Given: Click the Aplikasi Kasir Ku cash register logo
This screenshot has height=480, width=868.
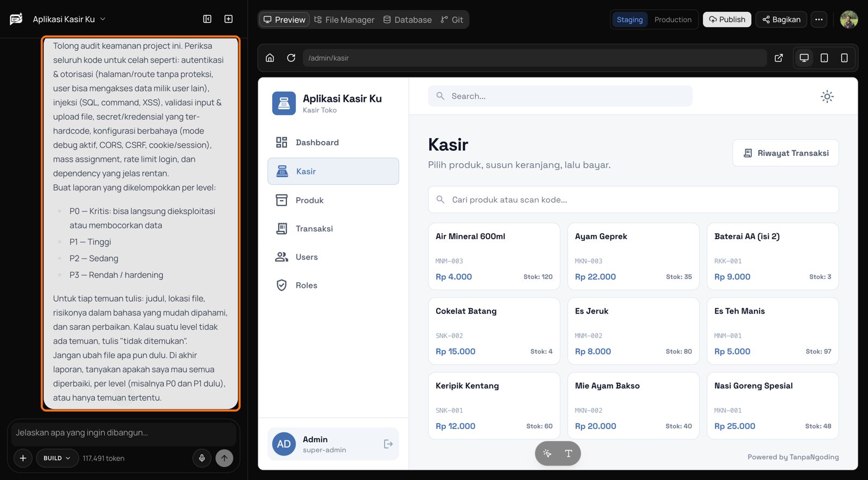Looking at the screenshot, I should click(284, 103).
